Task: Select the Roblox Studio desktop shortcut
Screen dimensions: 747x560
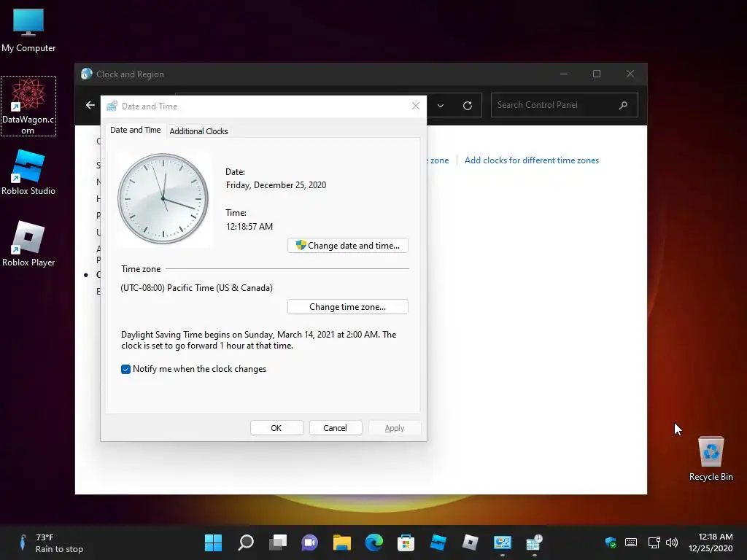Action: click(x=28, y=172)
